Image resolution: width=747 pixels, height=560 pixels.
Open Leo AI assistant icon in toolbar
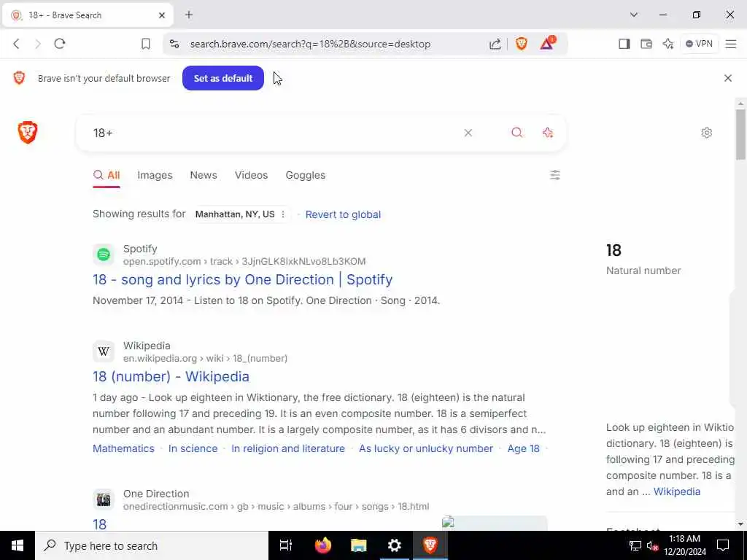click(668, 44)
